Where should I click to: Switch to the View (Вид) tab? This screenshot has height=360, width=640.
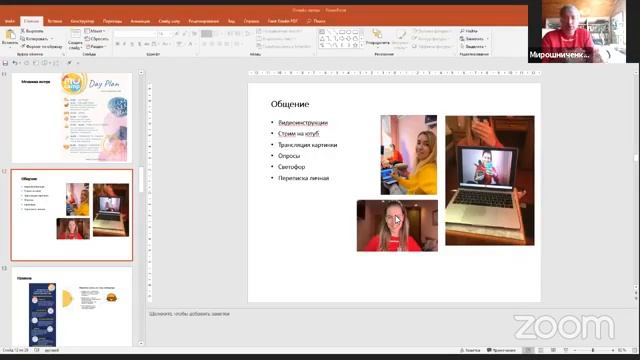pyautogui.click(x=231, y=21)
